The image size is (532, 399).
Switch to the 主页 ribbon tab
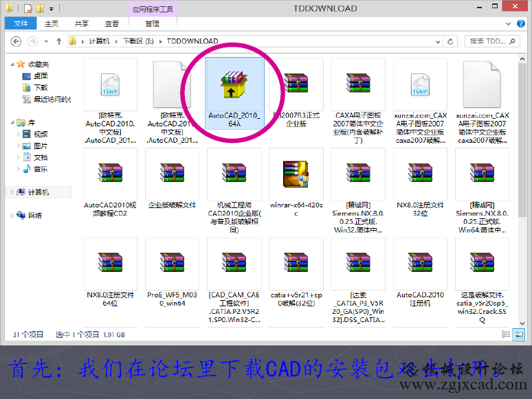[x=52, y=23]
